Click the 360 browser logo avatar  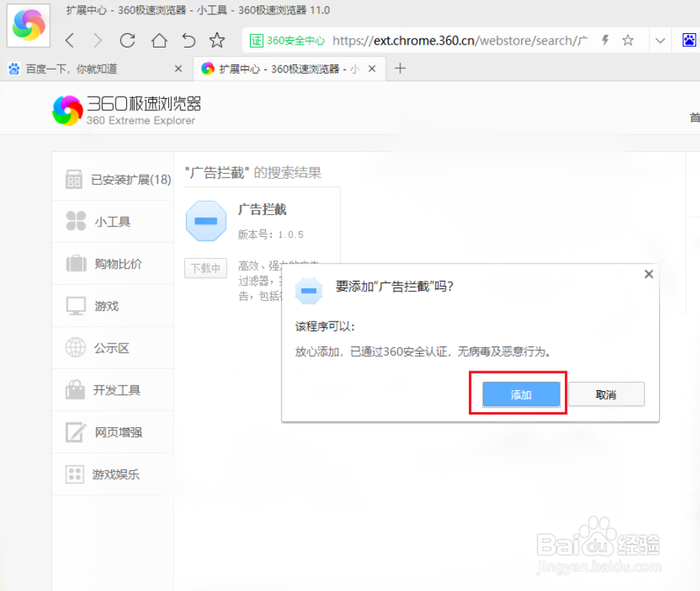[x=29, y=26]
